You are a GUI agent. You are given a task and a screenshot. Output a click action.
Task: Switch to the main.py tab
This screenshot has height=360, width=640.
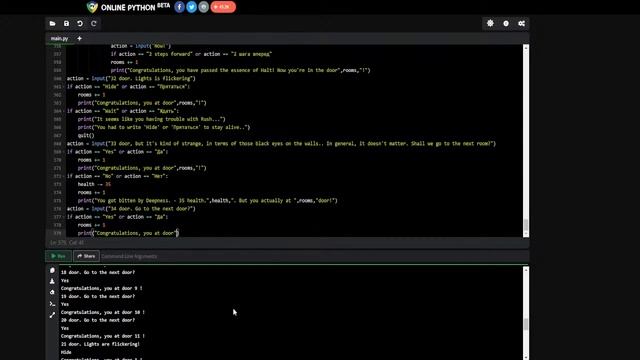coord(60,38)
